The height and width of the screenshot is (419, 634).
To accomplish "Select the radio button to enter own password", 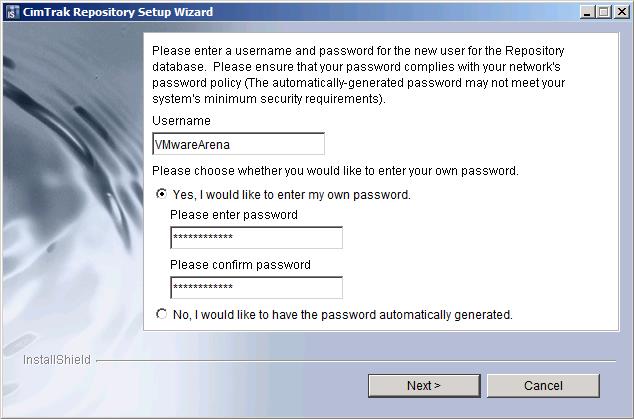I will point(162,195).
